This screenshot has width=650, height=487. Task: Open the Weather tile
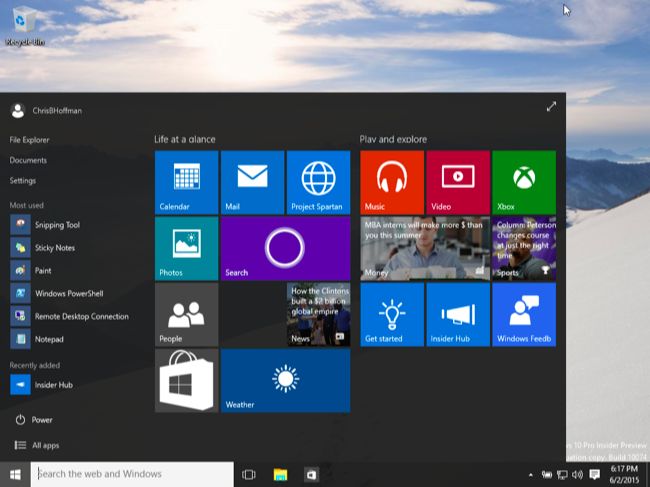coord(286,380)
